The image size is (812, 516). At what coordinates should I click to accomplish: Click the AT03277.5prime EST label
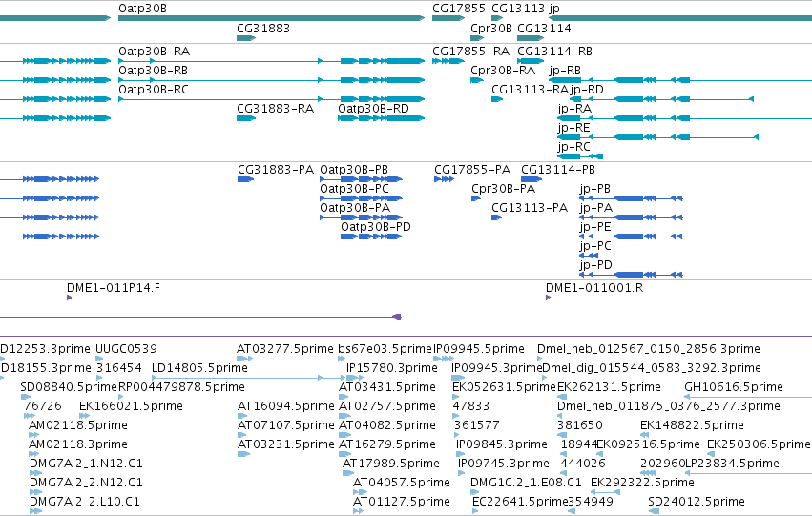click(285, 349)
